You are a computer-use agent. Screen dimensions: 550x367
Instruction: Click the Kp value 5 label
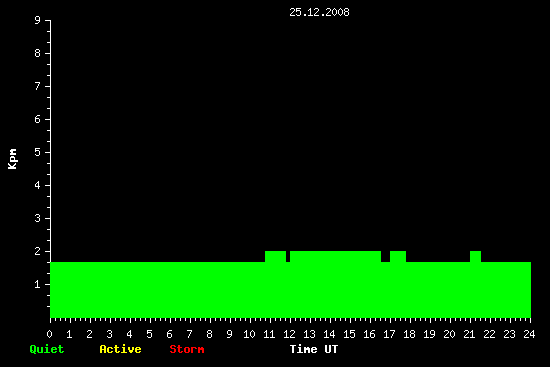pyautogui.click(x=38, y=152)
